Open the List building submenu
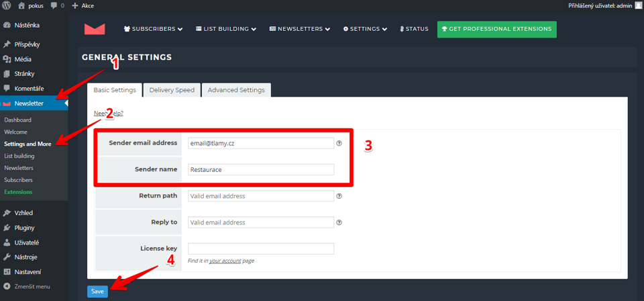Viewport: 644px width, 301px height. tap(19, 156)
